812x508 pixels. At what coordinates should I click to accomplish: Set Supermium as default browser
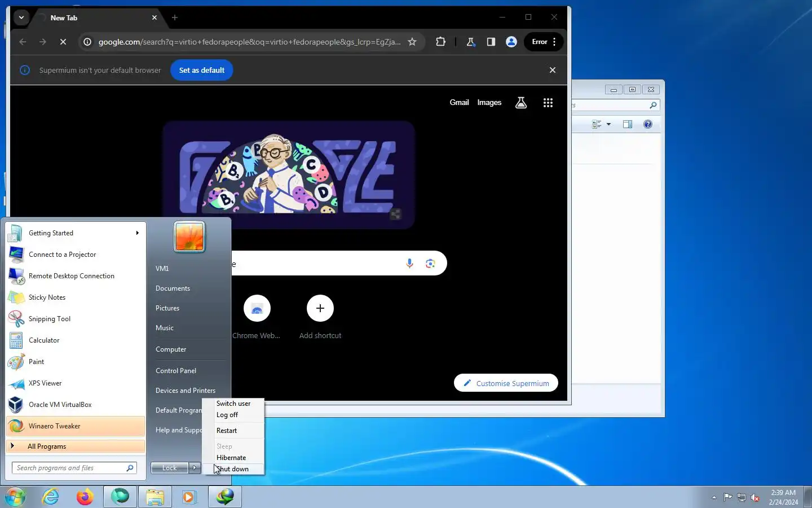click(202, 70)
